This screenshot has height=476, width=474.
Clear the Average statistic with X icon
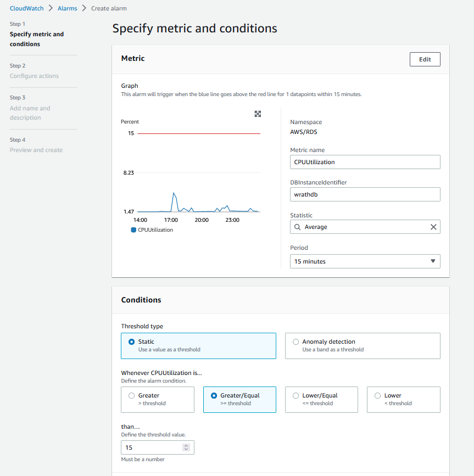(433, 227)
